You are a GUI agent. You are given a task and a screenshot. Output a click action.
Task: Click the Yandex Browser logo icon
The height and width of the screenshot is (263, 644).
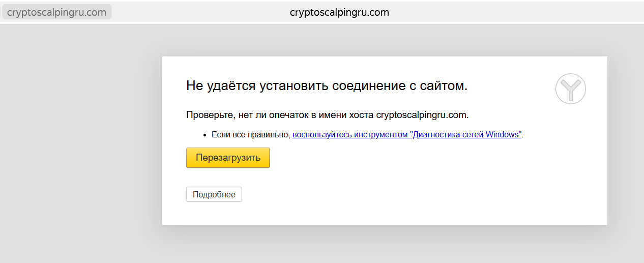[570, 89]
